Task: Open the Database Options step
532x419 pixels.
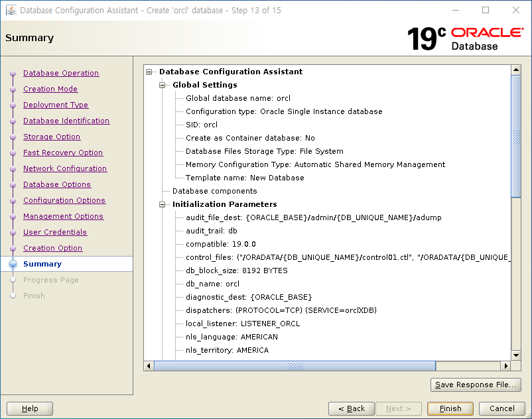Action: point(57,184)
